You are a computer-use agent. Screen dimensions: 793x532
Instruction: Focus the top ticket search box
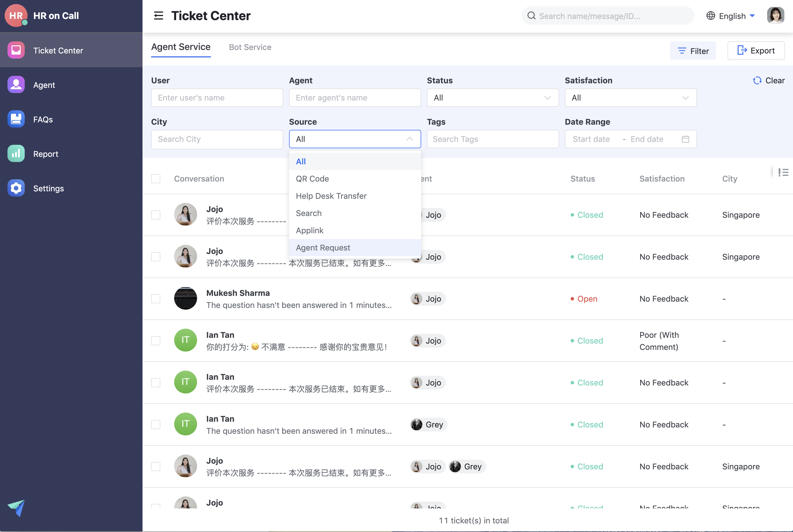click(608, 16)
